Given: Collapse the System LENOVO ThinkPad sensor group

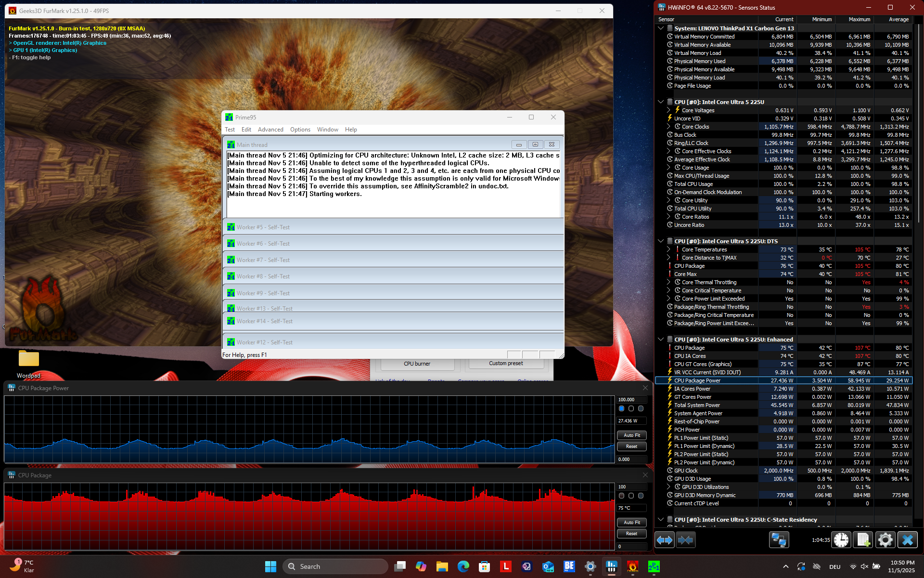Looking at the screenshot, I should click(x=661, y=28).
